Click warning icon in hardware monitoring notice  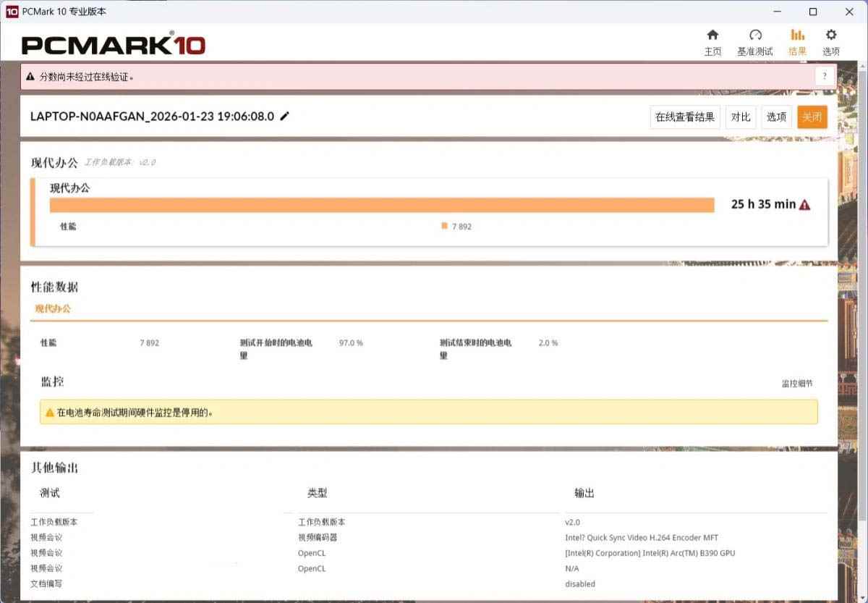tap(50, 413)
